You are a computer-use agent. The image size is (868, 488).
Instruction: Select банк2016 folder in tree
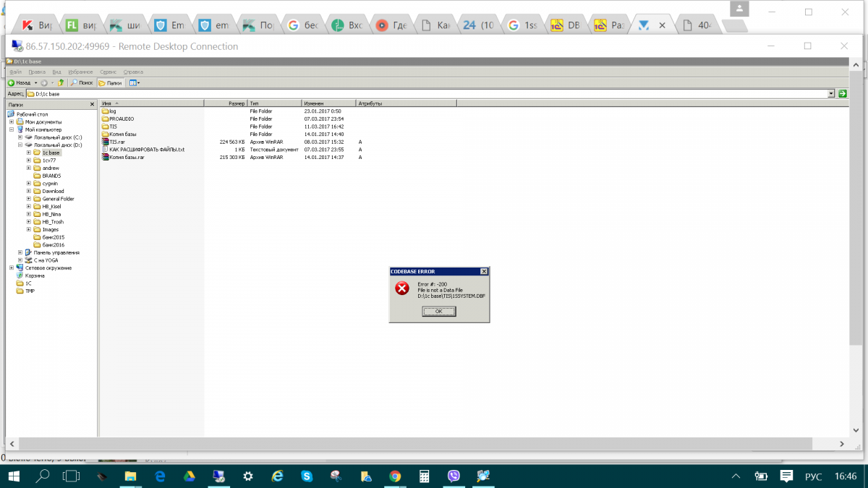pyautogui.click(x=53, y=245)
